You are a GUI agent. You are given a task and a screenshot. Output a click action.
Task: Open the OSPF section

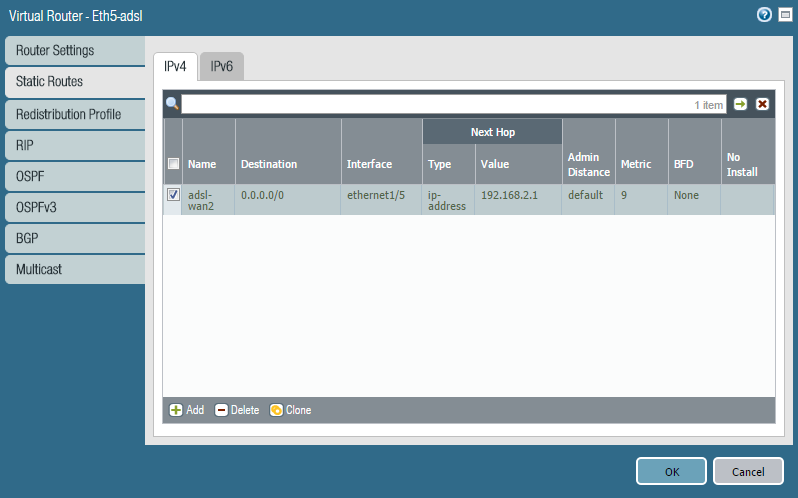pos(75,177)
